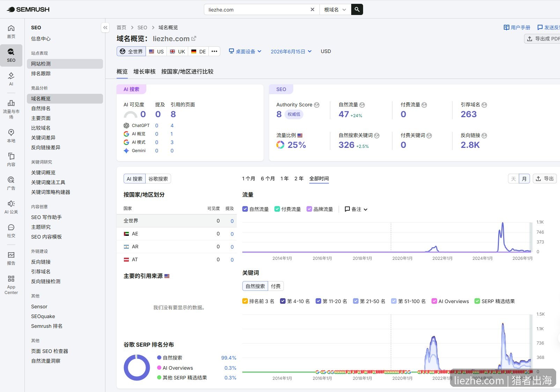Click the AE country row
The image size is (560, 392).
coord(177,234)
